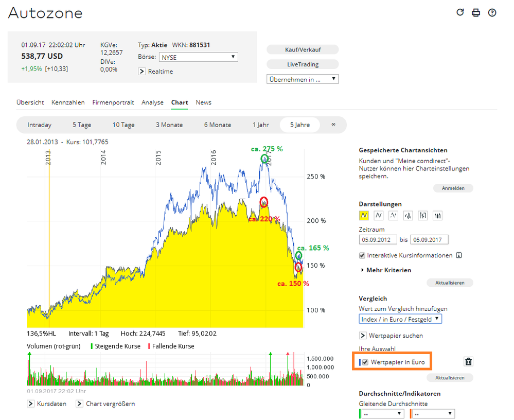Choose the dotted line chart style

pos(394,215)
